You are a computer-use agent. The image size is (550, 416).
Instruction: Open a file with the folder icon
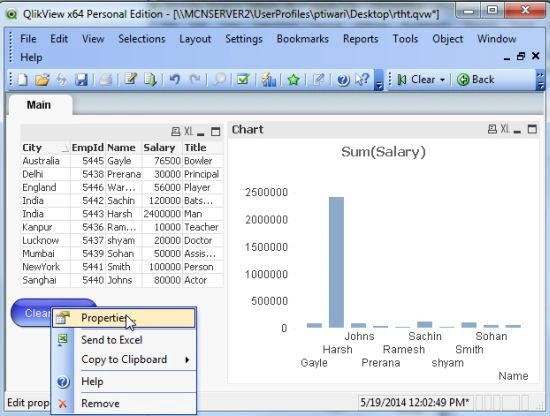tap(42, 80)
